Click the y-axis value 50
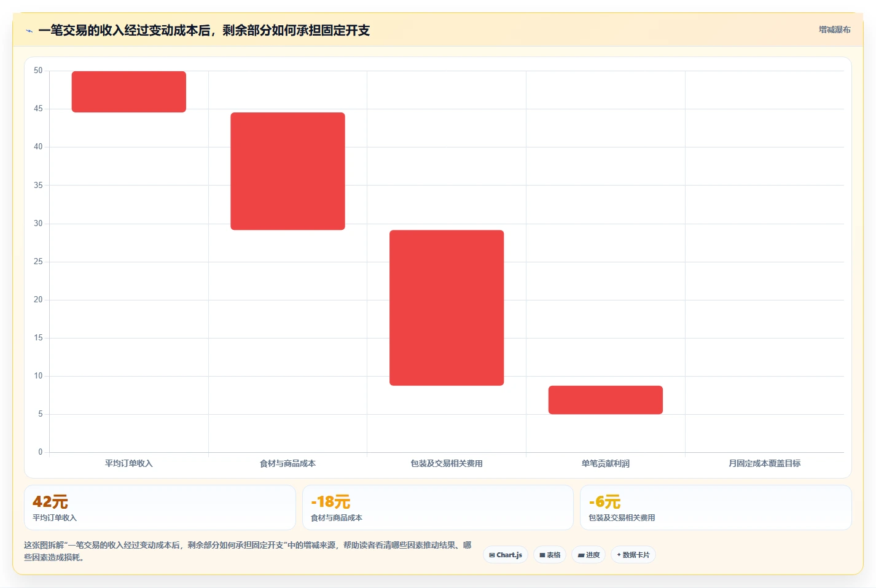 tap(38, 71)
